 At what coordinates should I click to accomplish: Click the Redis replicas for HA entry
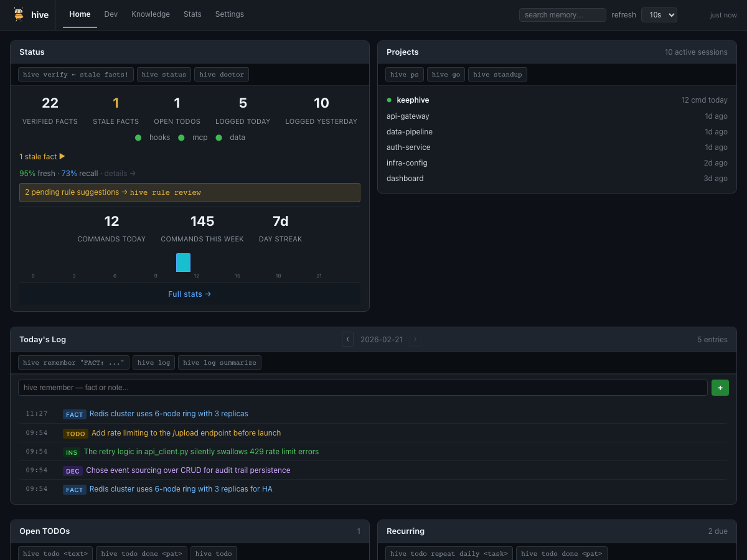[x=374, y=489]
